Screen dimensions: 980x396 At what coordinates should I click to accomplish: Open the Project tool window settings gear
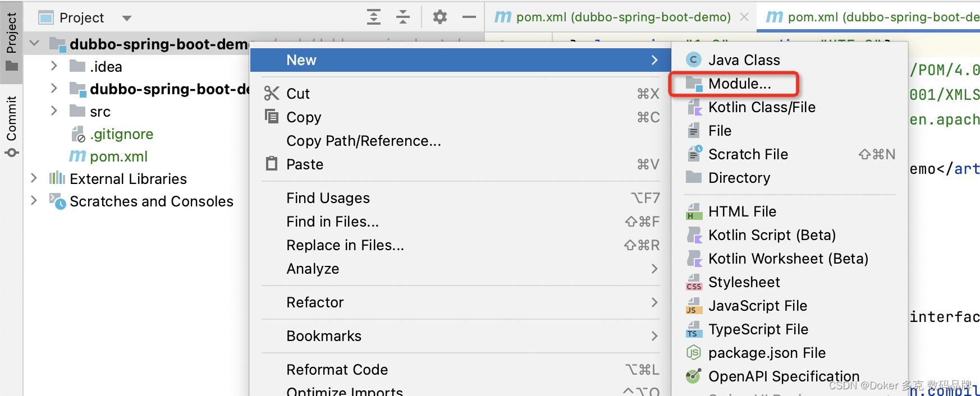440,17
